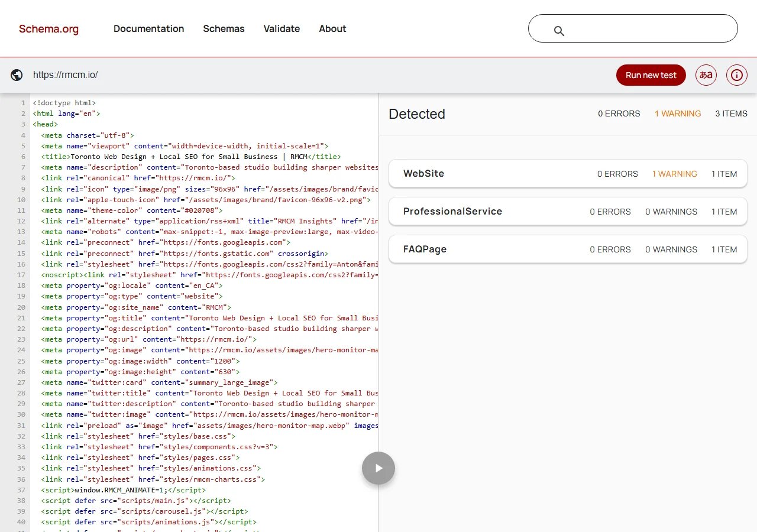Screen dimensions: 757x532
Task: Click the Schema.org logo
Action: (48, 29)
